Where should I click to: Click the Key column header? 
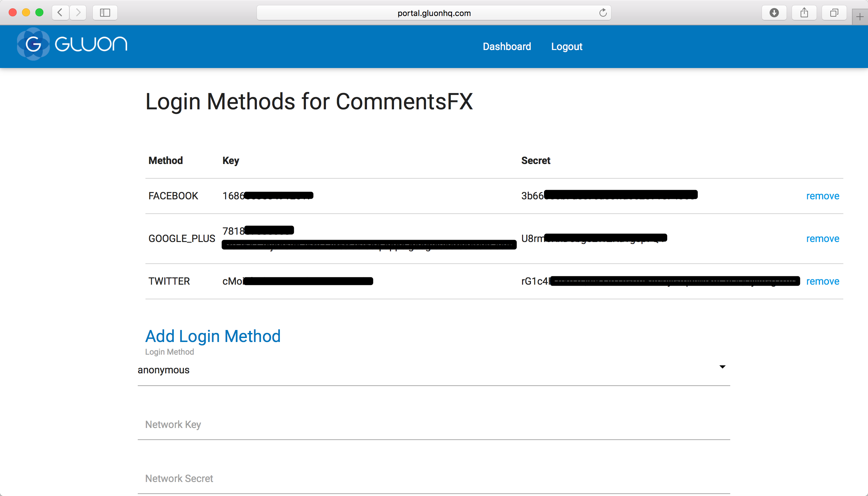[231, 160]
